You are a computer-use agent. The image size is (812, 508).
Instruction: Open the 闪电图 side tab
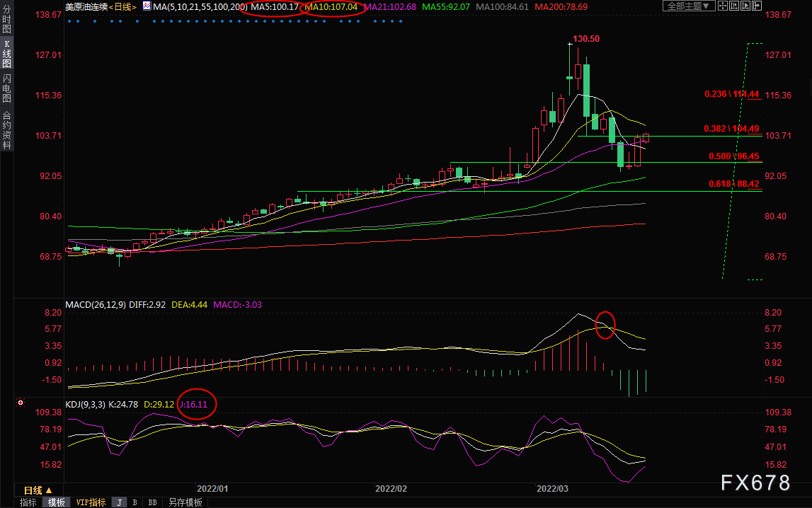(6, 88)
